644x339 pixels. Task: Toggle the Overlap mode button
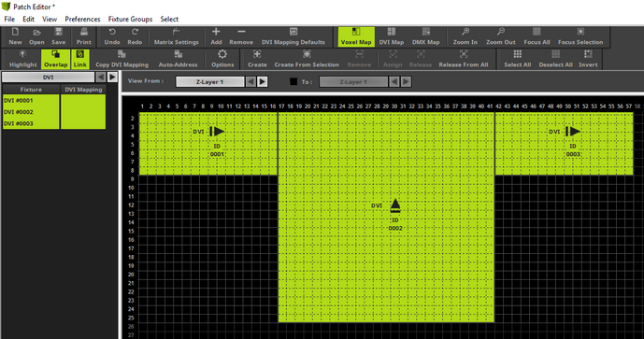click(x=55, y=59)
